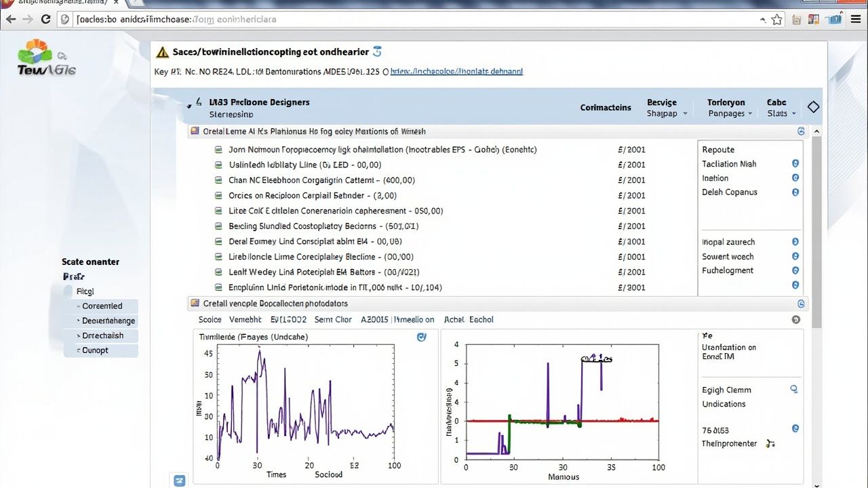
Task: Expand Deoerltehenge in the left sidebar
Action: [x=102, y=321]
